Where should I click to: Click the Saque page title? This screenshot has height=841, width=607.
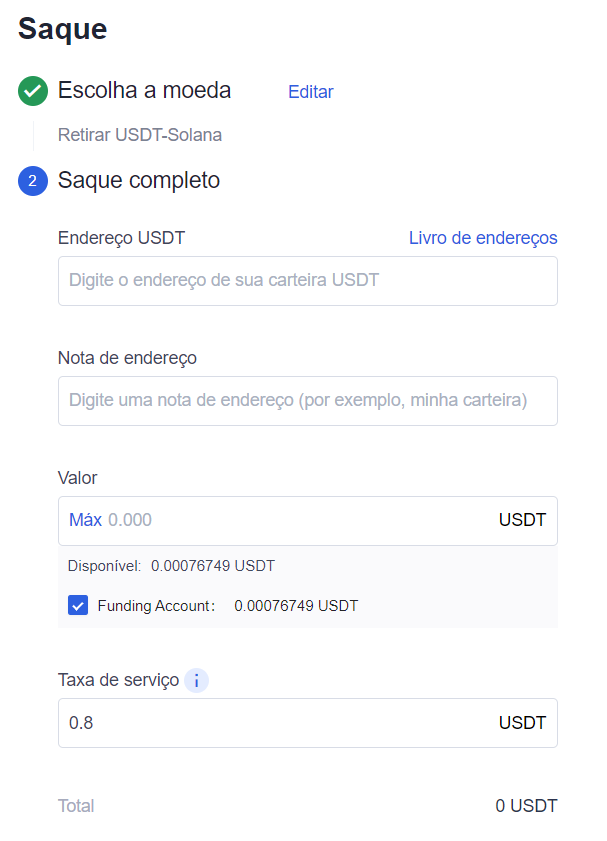[63, 29]
